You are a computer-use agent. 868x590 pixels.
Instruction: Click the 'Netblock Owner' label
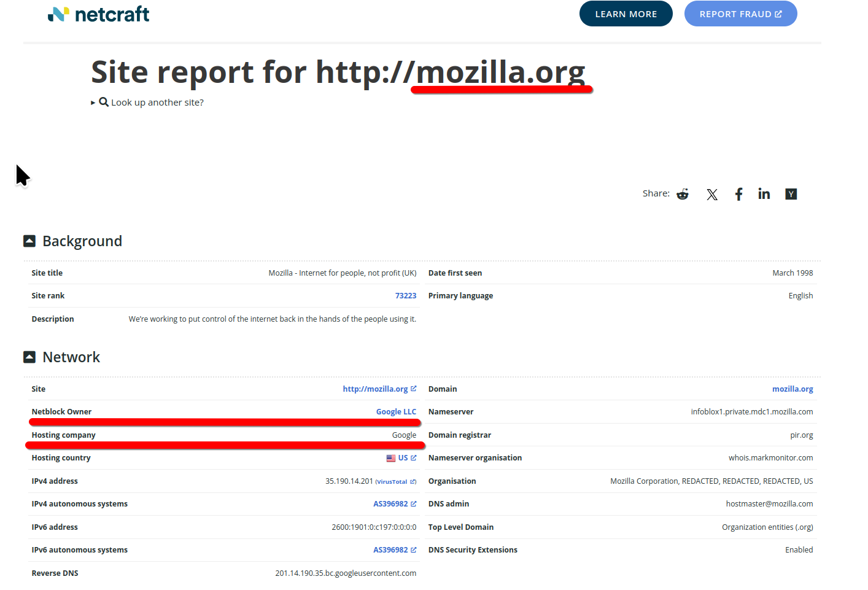(61, 412)
